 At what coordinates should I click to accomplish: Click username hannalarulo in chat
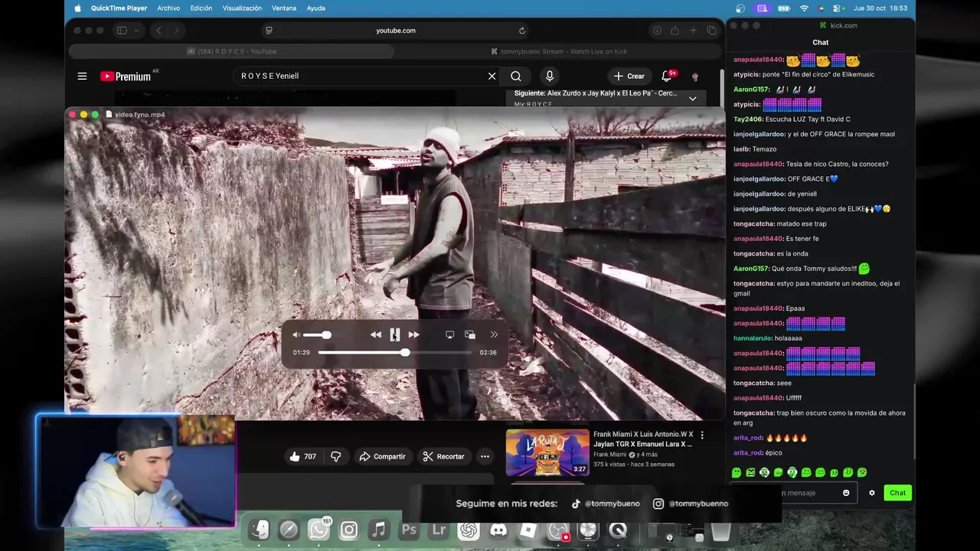click(753, 338)
